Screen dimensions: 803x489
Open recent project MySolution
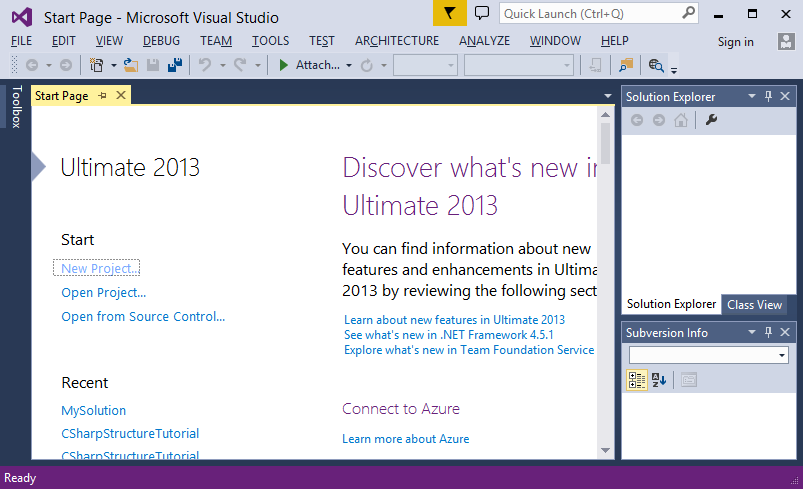pos(93,411)
